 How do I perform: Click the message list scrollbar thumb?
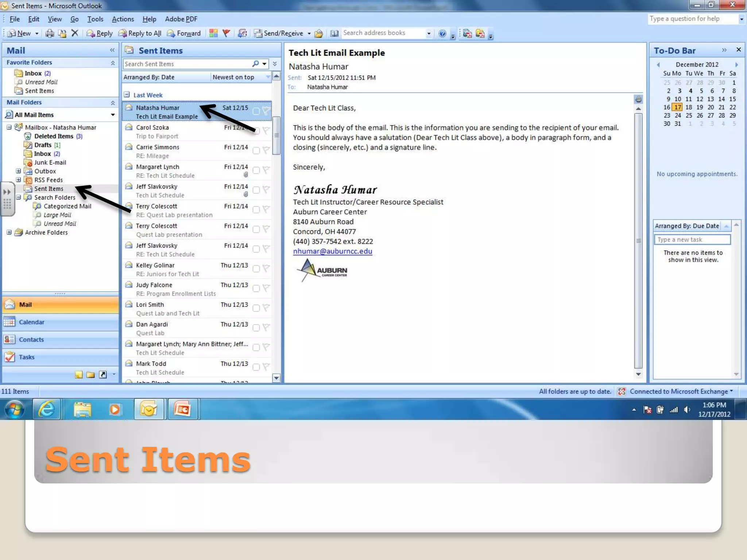(276, 135)
